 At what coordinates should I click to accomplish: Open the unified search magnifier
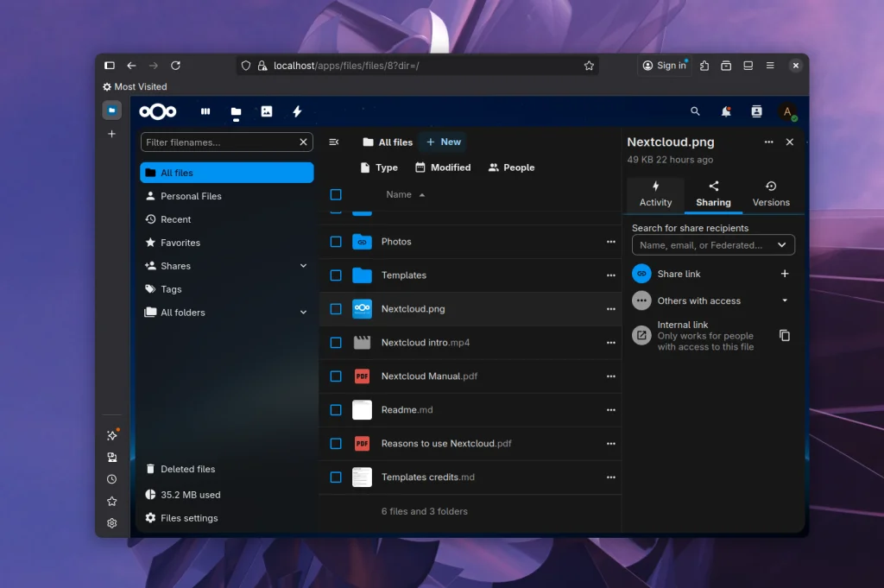pos(695,111)
